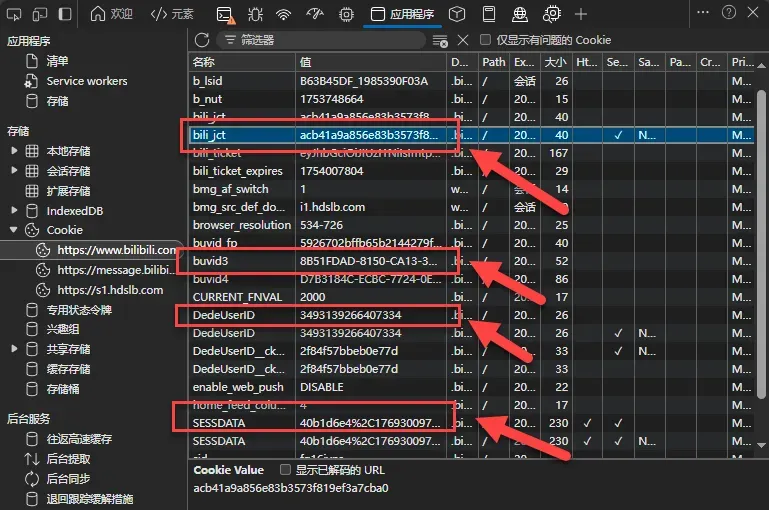769x510 pixels.
Task: Select the browser_resolution cookie row
Action: [x=471, y=225]
